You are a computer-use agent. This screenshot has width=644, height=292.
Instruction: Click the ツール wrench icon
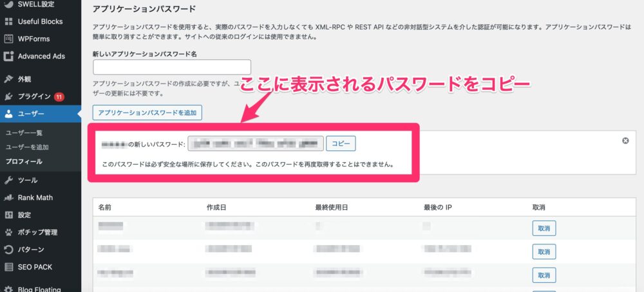tap(9, 180)
